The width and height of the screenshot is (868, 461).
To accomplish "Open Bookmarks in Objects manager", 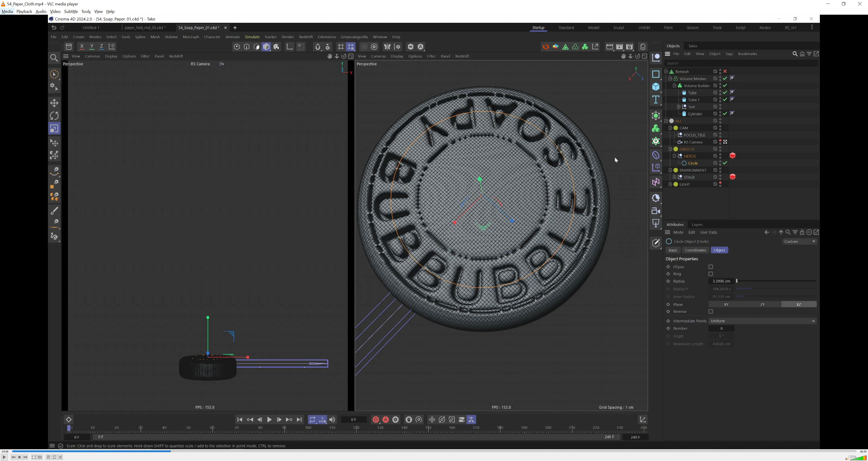I will (747, 54).
